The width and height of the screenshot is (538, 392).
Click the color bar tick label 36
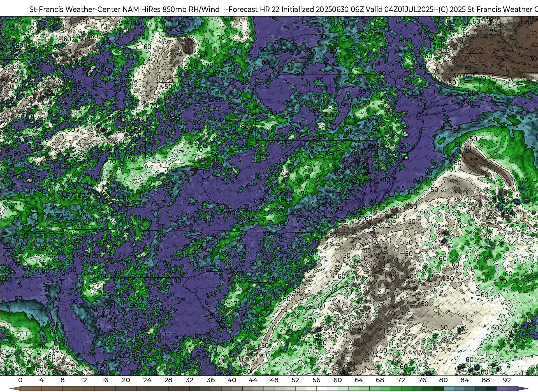pyautogui.click(x=211, y=380)
